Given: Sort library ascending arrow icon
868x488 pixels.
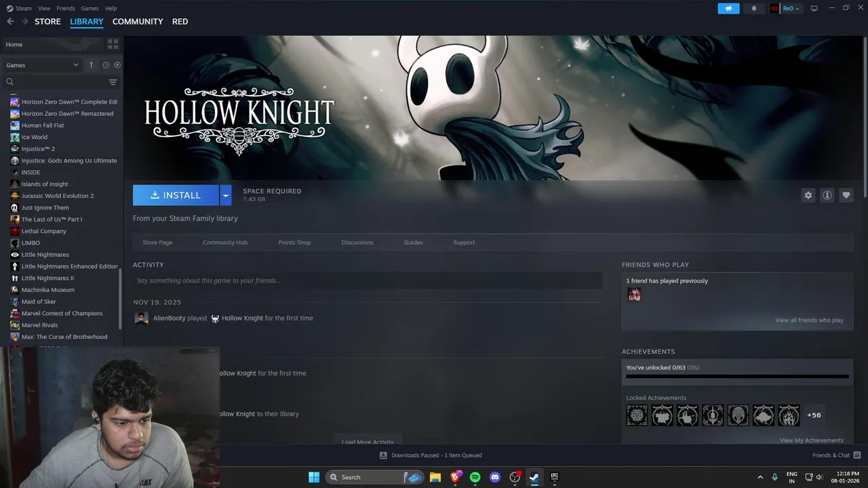Looking at the screenshot, I should click(x=91, y=65).
